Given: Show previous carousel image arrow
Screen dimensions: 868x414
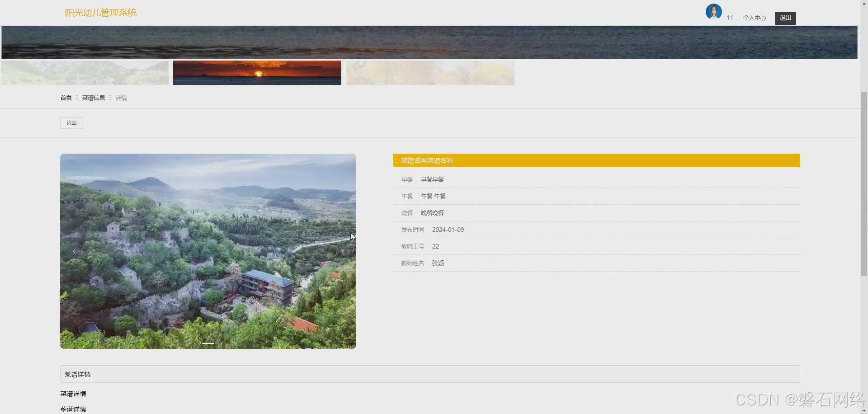Looking at the screenshot, I should pos(74,251).
